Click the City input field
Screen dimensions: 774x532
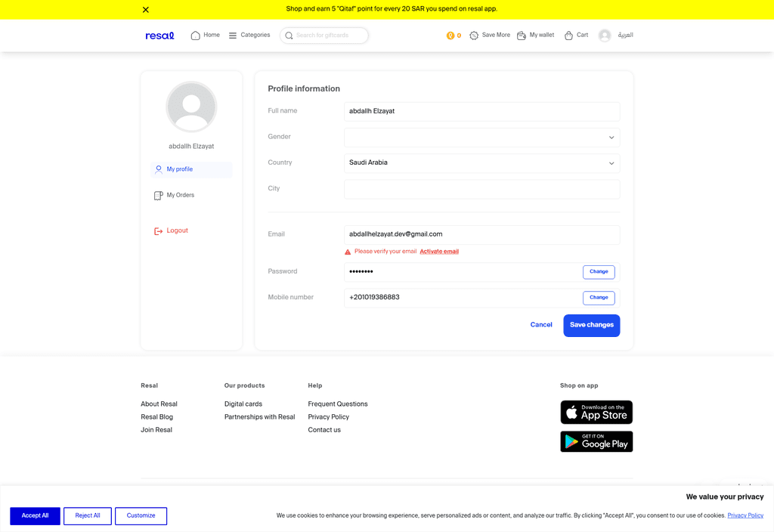point(481,189)
